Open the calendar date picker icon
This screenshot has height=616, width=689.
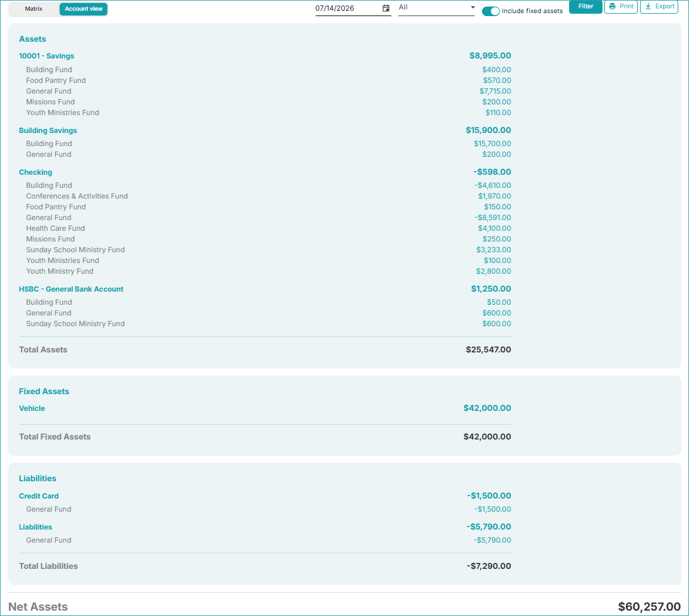pyautogui.click(x=386, y=8)
